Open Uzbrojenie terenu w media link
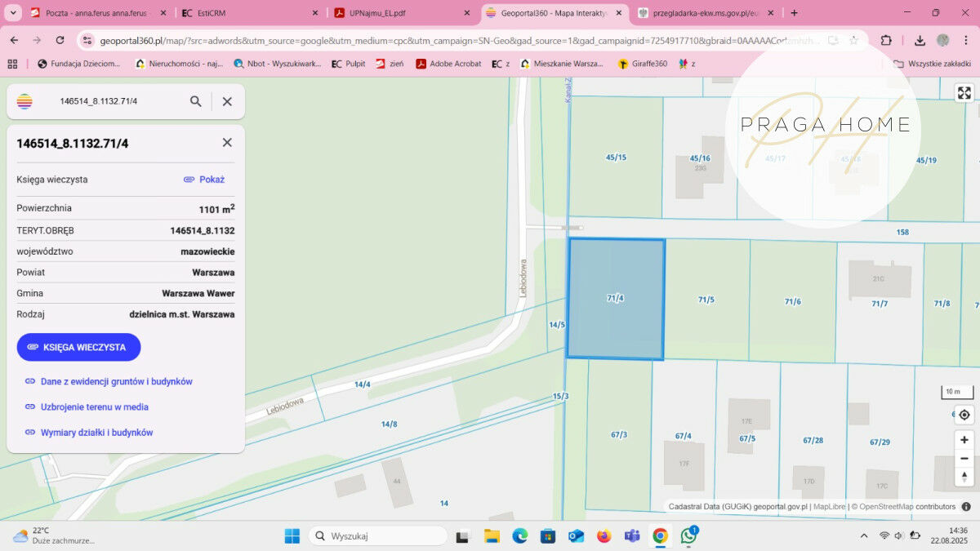Viewport: 980px width, 551px height. point(94,407)
